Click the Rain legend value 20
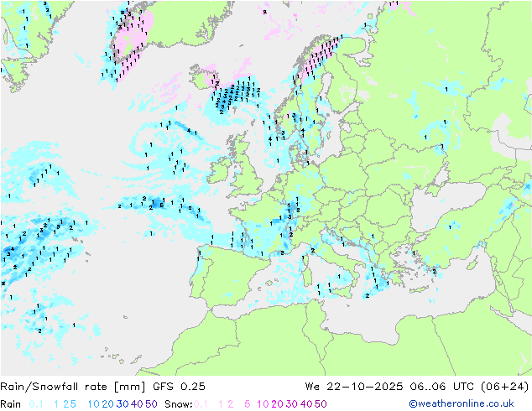 pyautogui.click(x=108, y=404)
